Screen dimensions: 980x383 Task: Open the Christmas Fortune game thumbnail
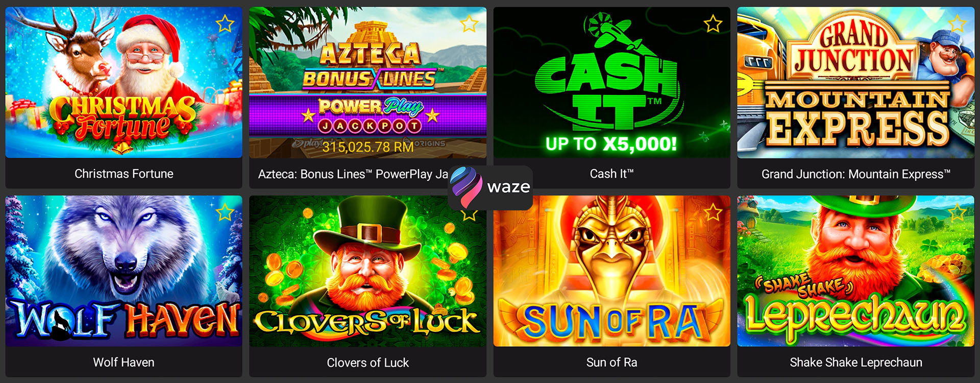point(124,82)
